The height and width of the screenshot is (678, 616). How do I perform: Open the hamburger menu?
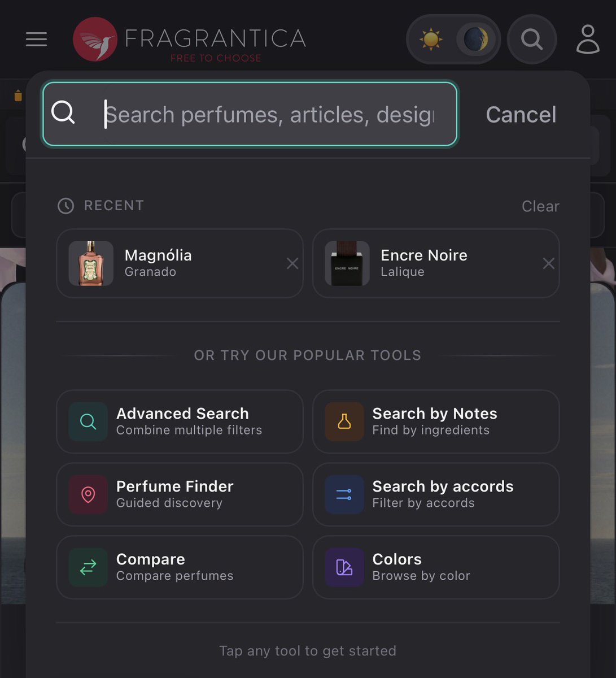(36, 39)
